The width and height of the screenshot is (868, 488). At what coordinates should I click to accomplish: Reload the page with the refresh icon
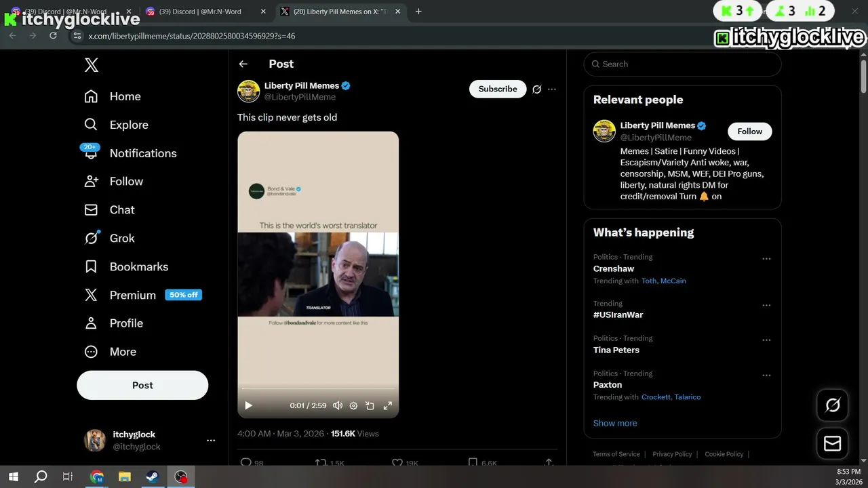click(x=54, y=36)
